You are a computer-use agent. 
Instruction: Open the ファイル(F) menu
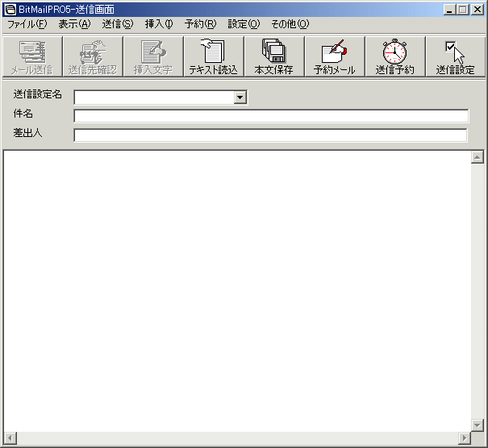[x=27, y=24]
